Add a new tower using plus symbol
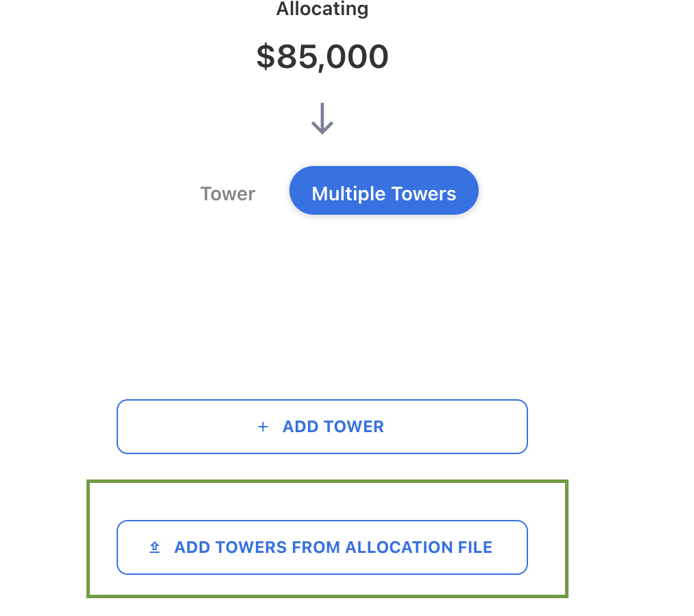Image resolution: width=694 pixels, height=616 pixels. tap(262, 427)
